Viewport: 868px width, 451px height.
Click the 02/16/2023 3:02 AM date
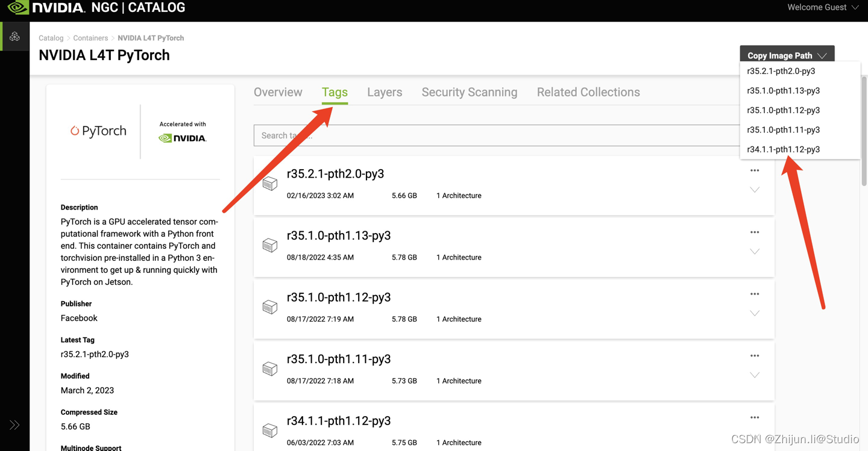tap(320, 196)
